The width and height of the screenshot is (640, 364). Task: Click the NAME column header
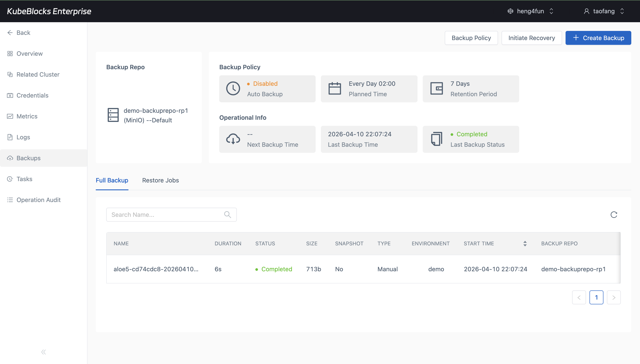pos(121,243)
